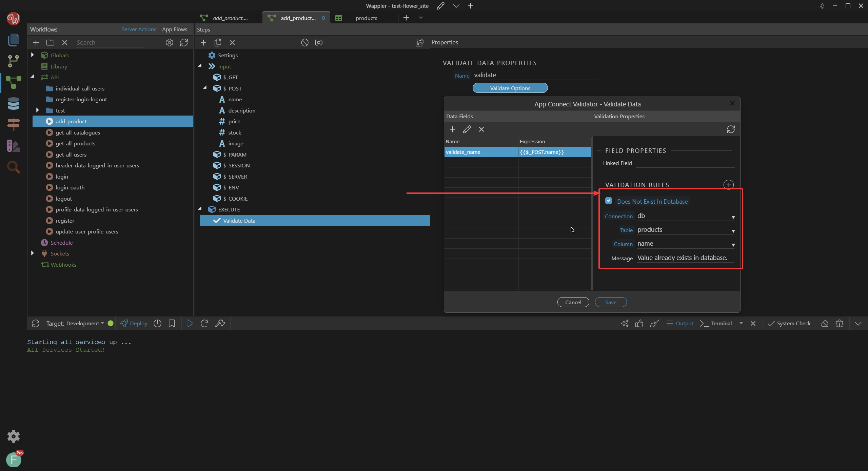Expand the Sockets tree node

[x=33, y=253]
